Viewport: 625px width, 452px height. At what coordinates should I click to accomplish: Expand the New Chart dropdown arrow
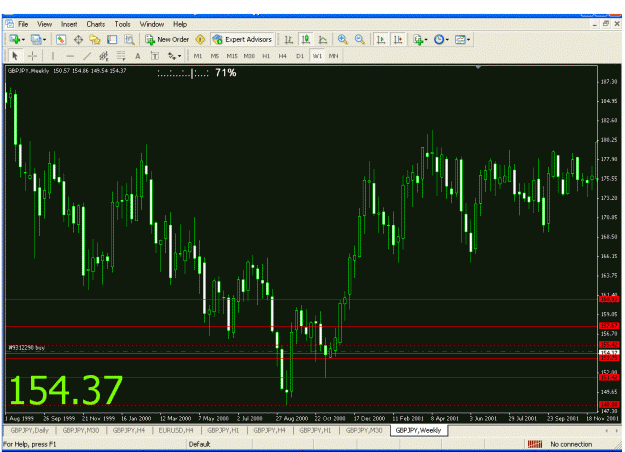tap(24, 39)
